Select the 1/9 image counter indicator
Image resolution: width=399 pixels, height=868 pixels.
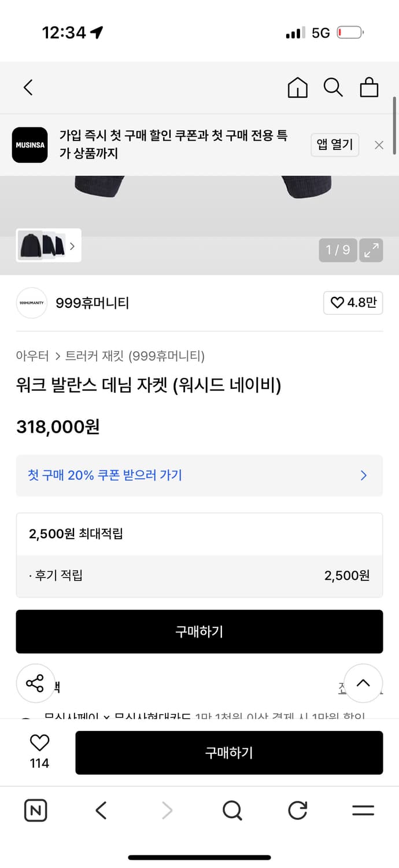(x=338, y=250)
